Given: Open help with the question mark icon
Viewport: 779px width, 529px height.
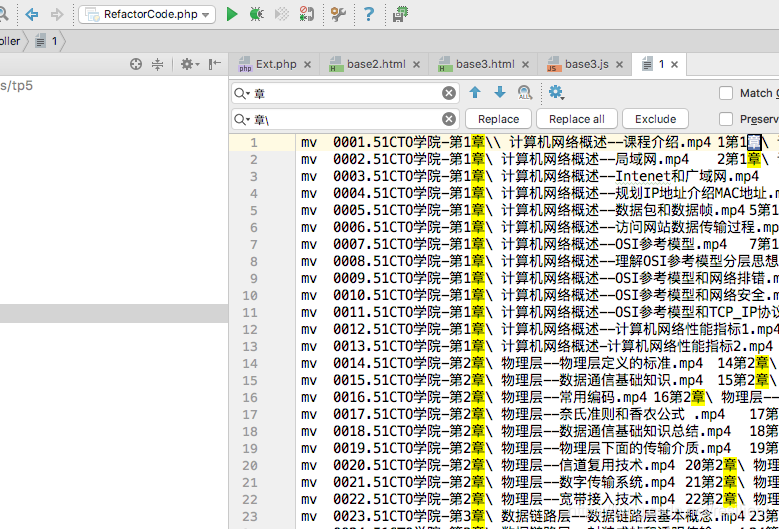Looking at the screenshot, I should [369, 14].
